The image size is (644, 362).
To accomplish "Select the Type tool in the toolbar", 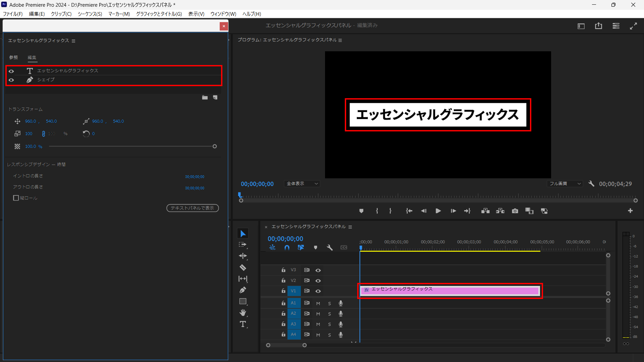I will click(243, 324).
